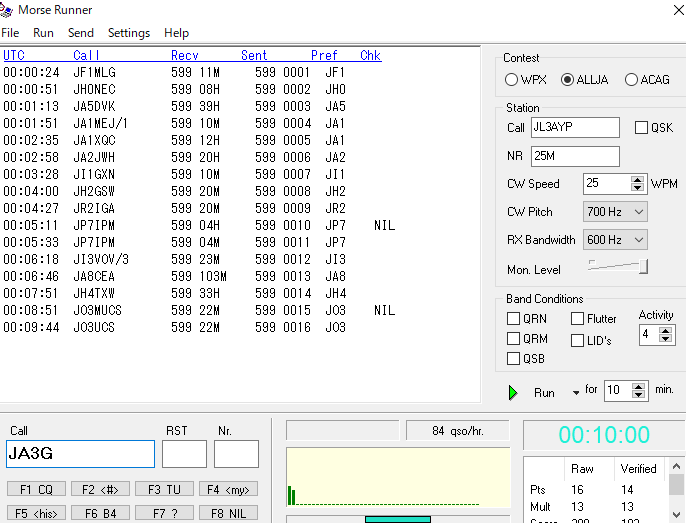Click the green Run play icon

[x=513, y=393]
